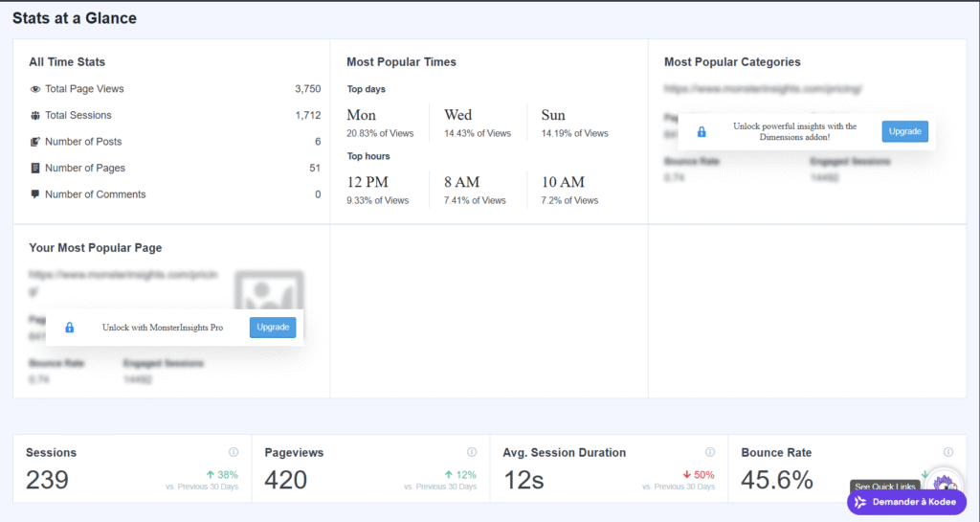
Task: Click the Sessions value 239
Action: click(x=48, y=480)
